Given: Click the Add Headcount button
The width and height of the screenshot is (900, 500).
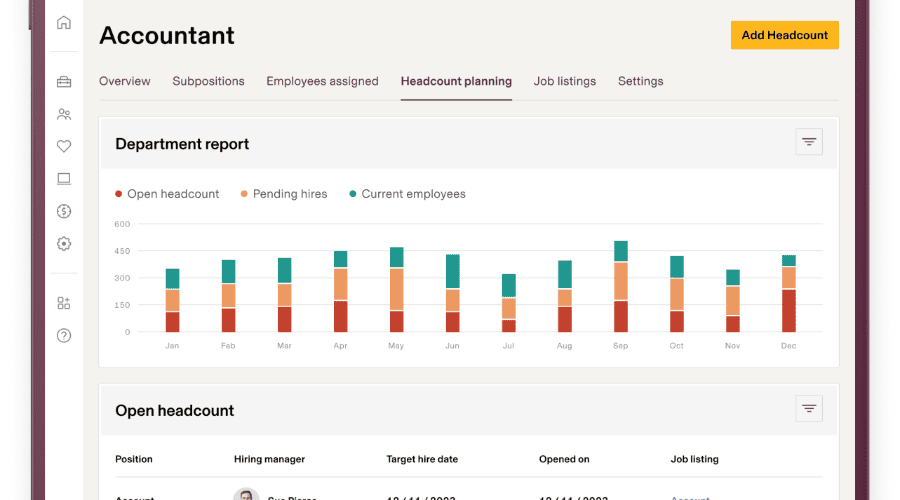Looking at the screenshot, I should [x=785, y=35].
